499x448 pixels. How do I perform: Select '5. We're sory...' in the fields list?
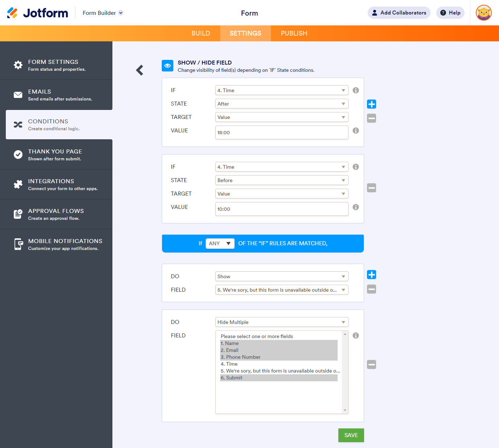tap(280, 371)
